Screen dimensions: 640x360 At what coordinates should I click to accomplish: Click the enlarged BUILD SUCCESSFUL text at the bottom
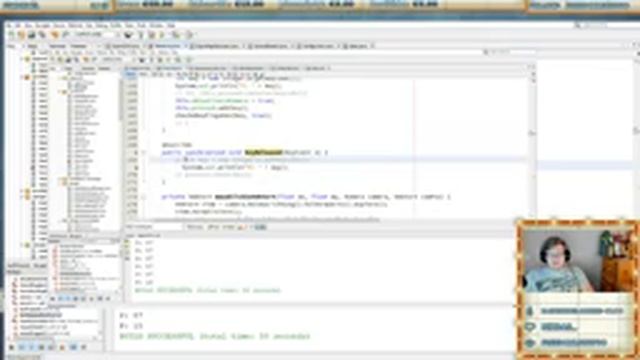click(215, 337)
